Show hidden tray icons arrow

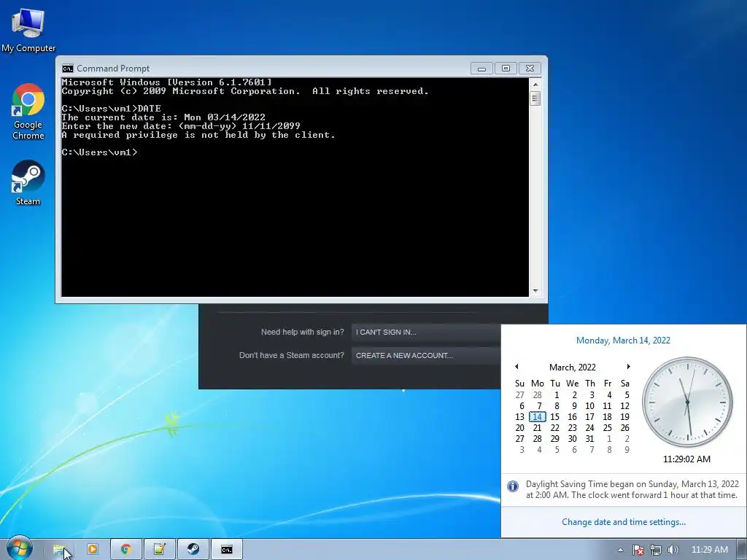[620, 550]
